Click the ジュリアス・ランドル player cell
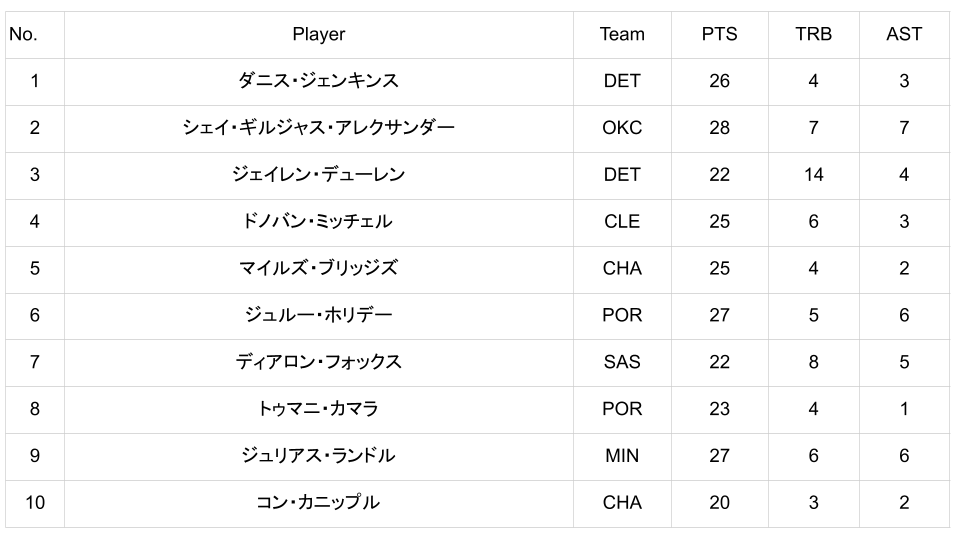The width and height of the screenshot is (960, 540). [318, 456]
